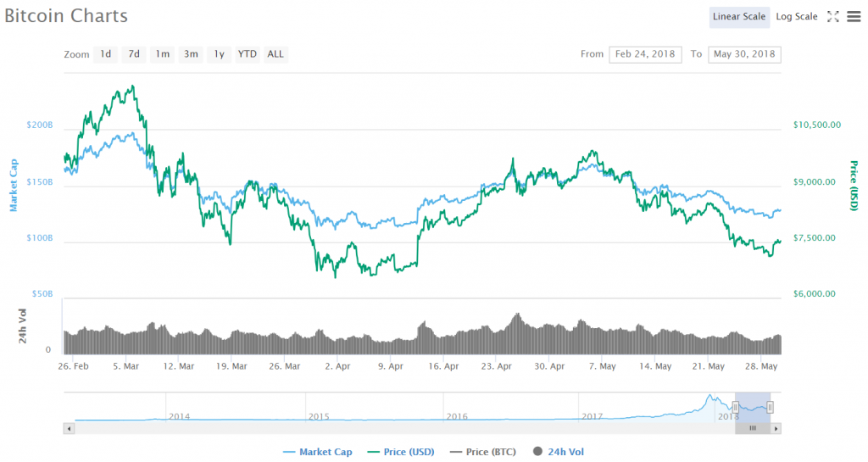Click the Bitcoin Charts title

pyautogui.click(x=66, y=16)
